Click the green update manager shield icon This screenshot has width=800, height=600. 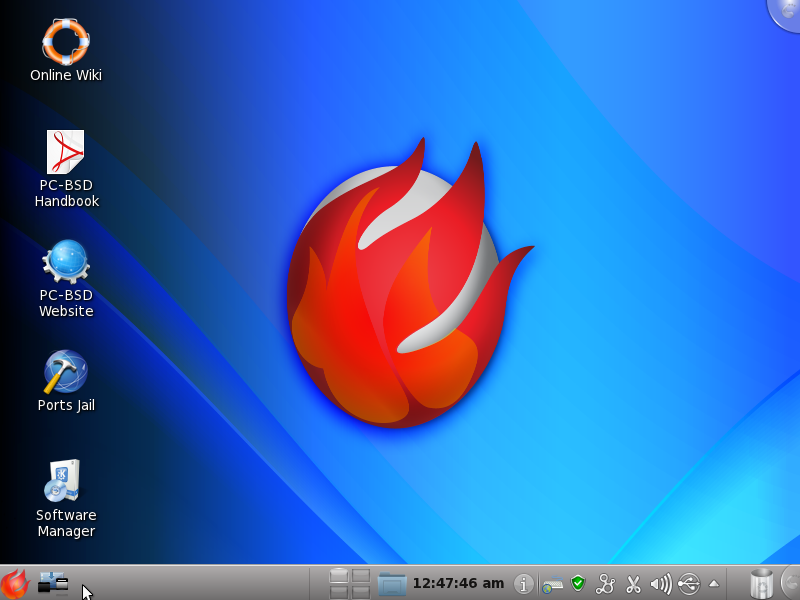click(578, 584)
